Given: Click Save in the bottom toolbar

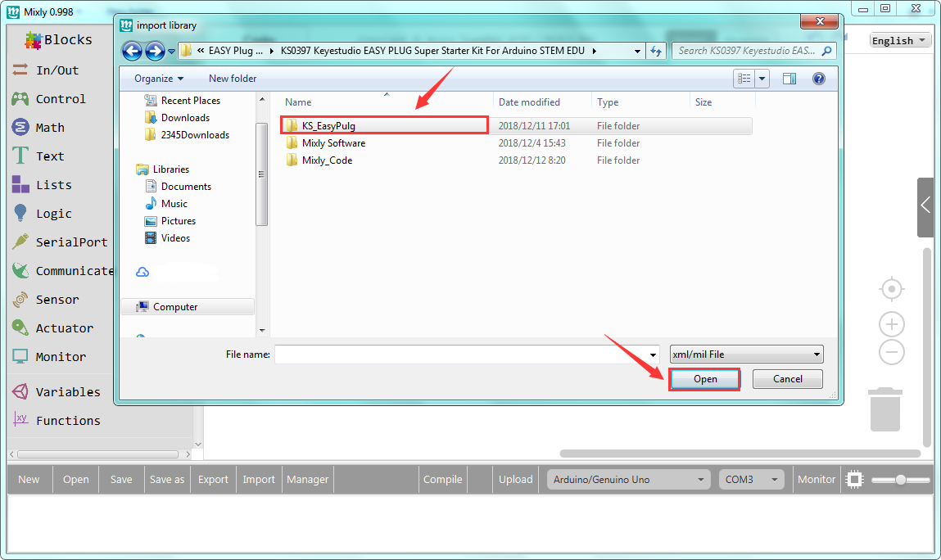Looking at the screenshot, I should (121, 480).
